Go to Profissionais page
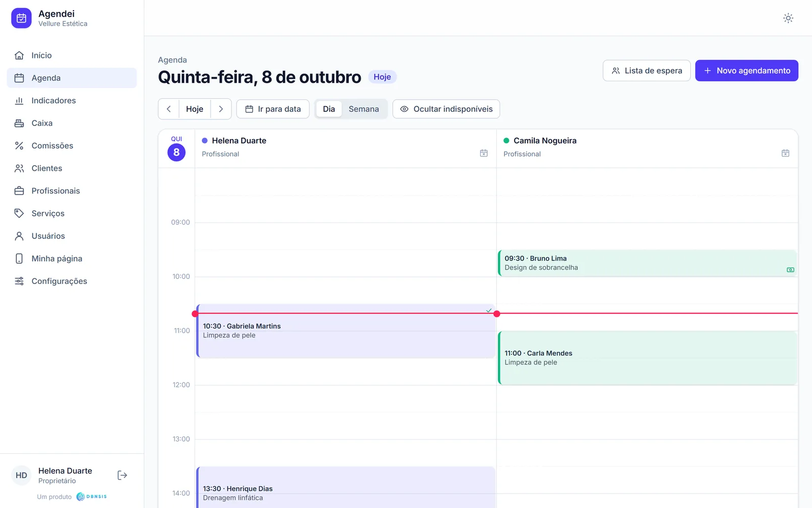812x508 pixels. pyautogui.click(x=72, y=191)
